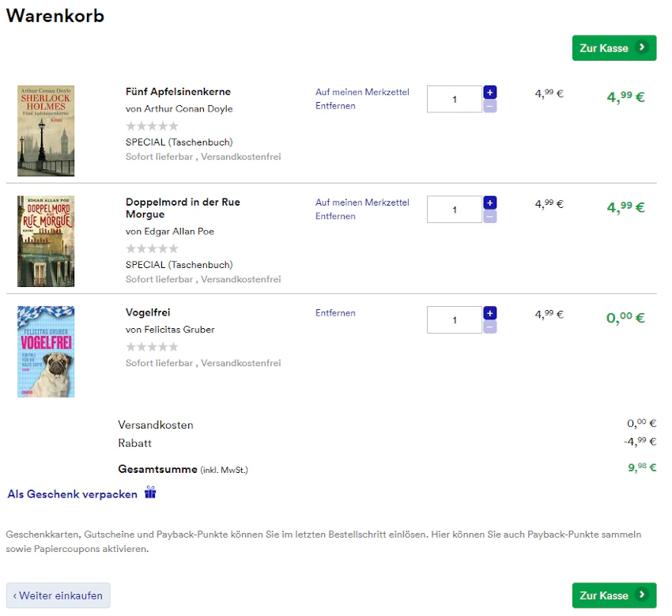Open the Sherlock Holmes book cover
Viewport: 672px width, 616px height.
[x=46, y=130]
